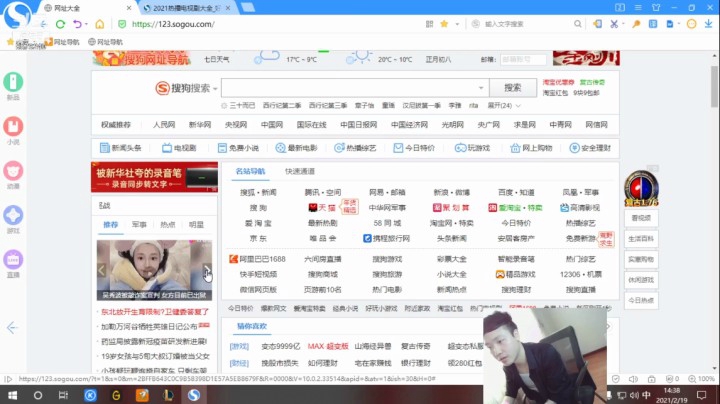Switch to the 2021热播电视剧大全 tab
Image resolution: width=720 pixels, height=404 pixels.
187,8
